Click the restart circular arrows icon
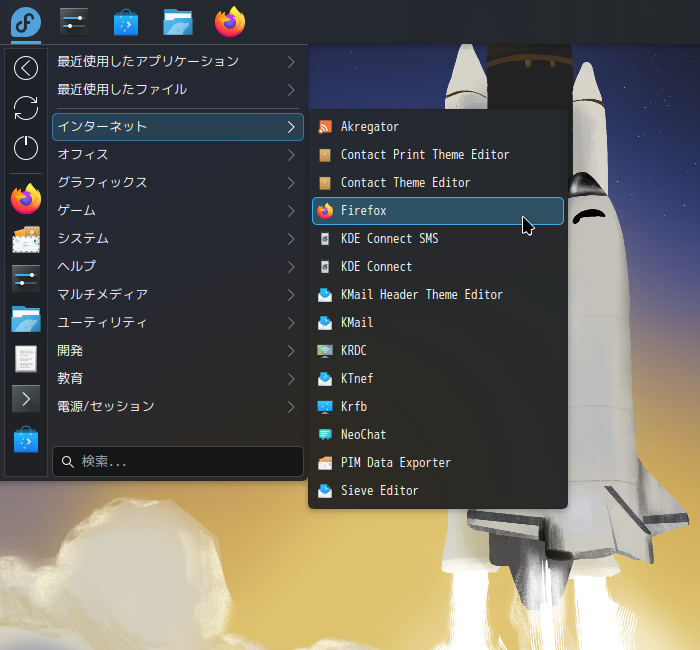Screen dimensions: 700x650 (x=26, y=108)
